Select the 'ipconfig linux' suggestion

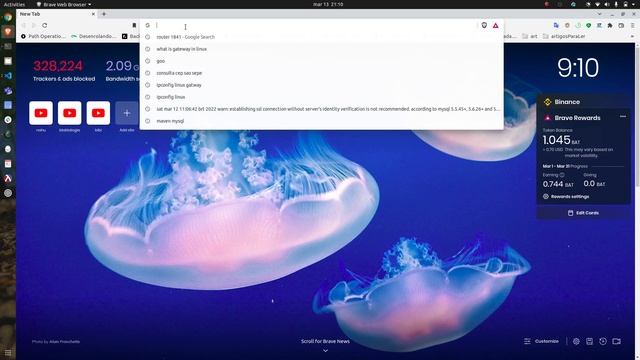322,97
